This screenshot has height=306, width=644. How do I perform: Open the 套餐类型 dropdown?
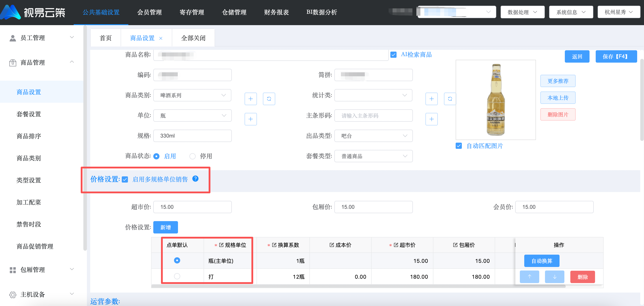(x=373, y=156)
